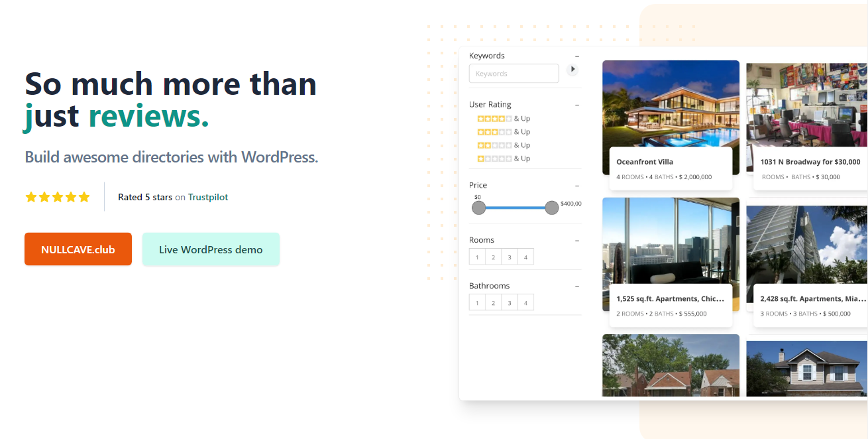This screenshot has height=439, width=868.
Task: Click inside the Keywords input field
Action: pos(514,73)
